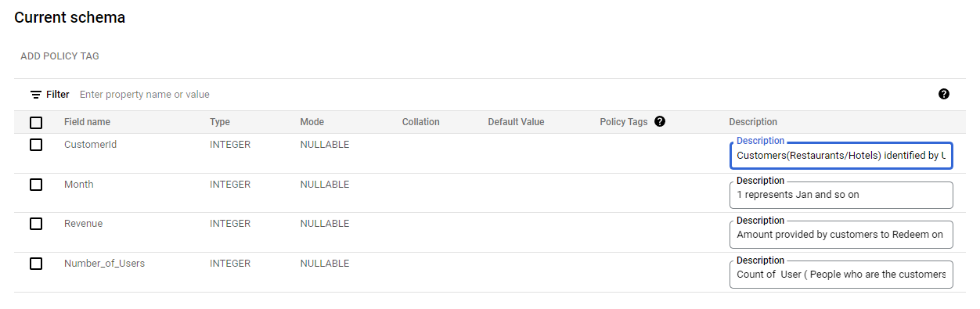Click the Filter label text

(58, 95)
